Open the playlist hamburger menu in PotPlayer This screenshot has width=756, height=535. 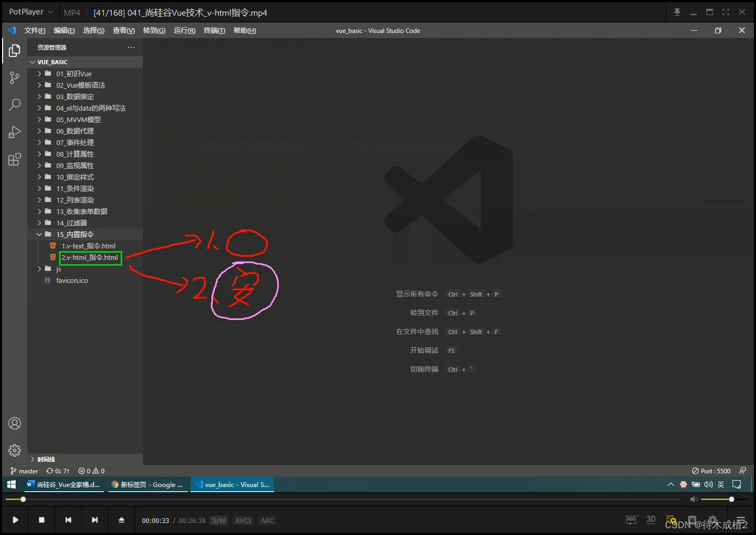pyautogui.click(x=741, y=520)
